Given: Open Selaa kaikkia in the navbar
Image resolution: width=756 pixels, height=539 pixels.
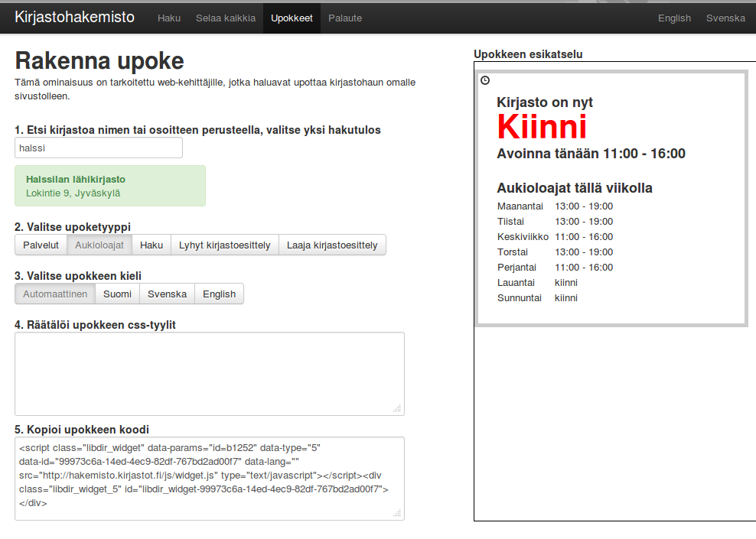Looking at the screenshot, I should [x=226, y=18].
